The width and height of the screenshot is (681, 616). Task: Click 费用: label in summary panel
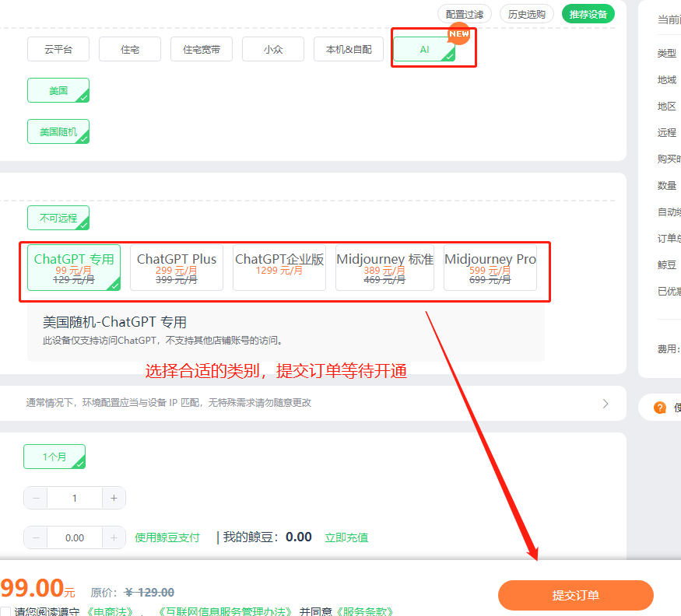[669, 349]
